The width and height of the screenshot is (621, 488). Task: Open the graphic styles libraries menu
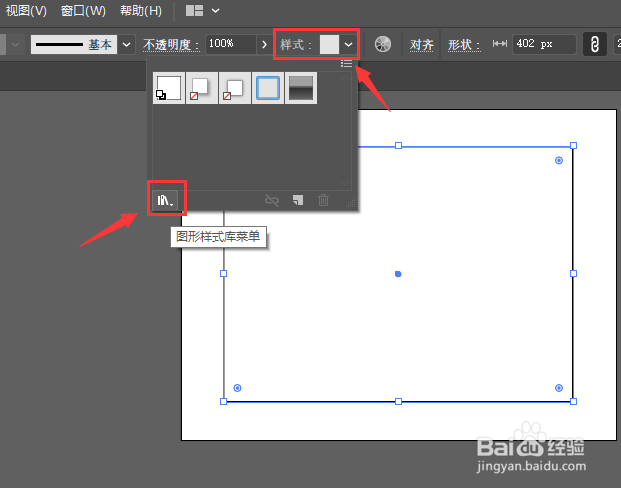[x=165, y=200]
